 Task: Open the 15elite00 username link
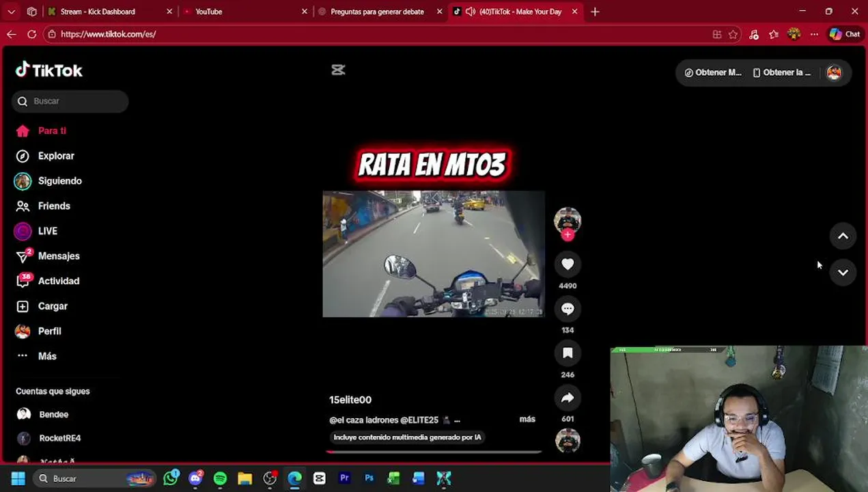click(x=350, y=400)
